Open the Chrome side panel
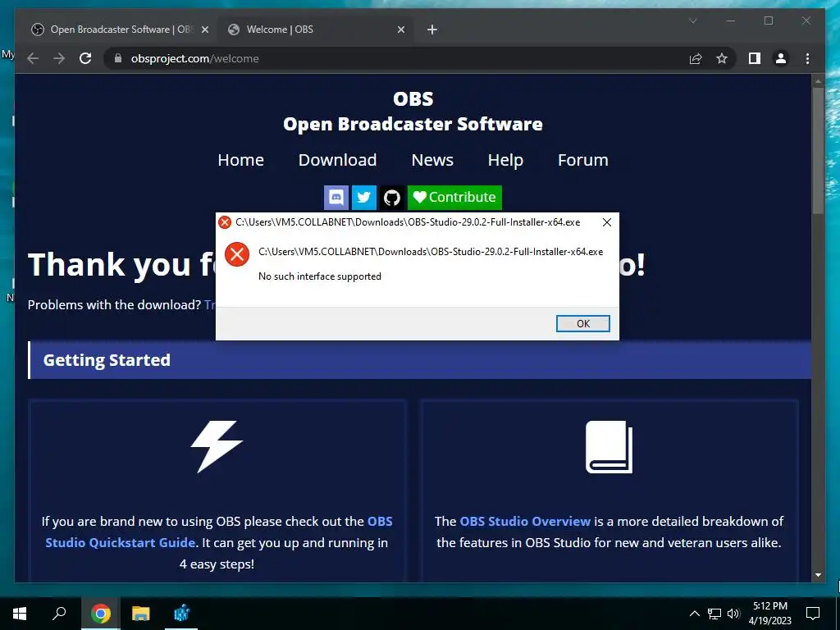 [x=755, y=58]
